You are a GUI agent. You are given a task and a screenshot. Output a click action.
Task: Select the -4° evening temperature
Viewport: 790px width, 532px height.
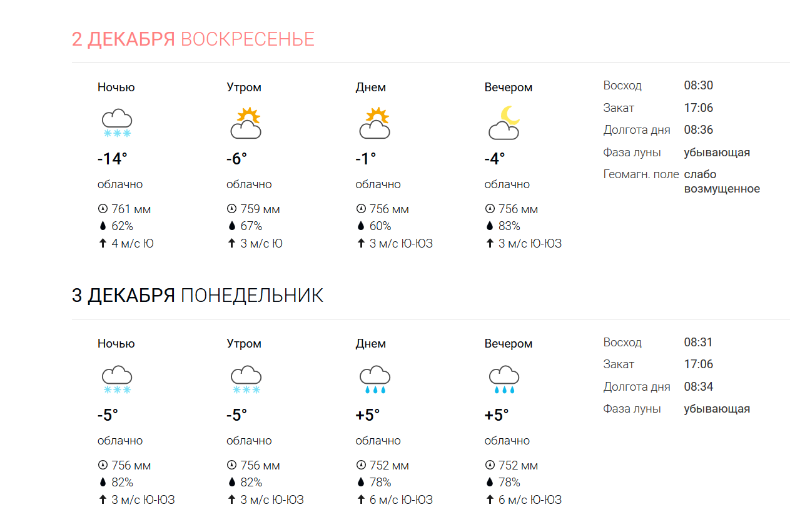(495, 159)
